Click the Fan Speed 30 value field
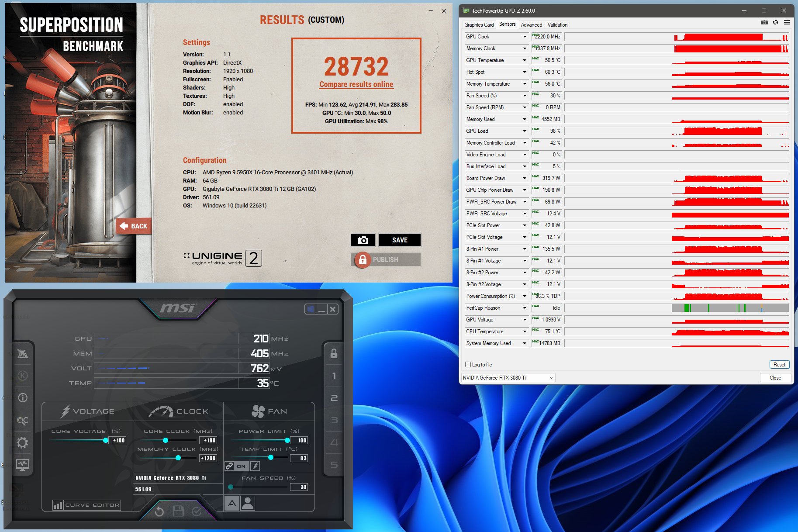This screenshot has width=798, height=532. pyautogui.click(x=299, y=487)
